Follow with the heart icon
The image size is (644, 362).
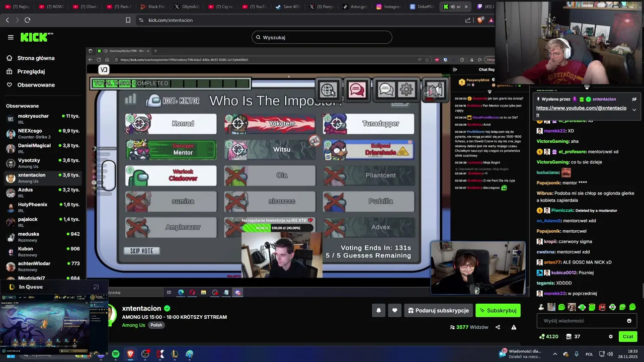point(394,311)
